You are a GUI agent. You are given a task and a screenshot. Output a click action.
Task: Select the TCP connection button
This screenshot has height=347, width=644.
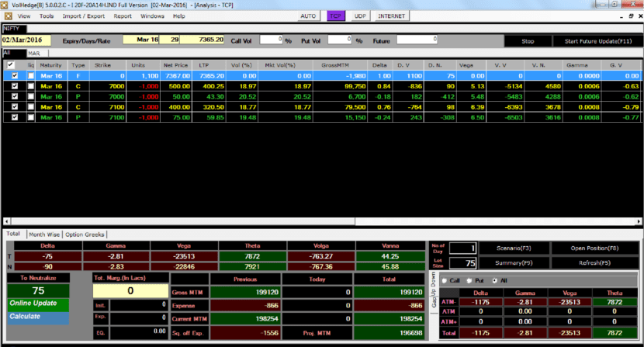335,16
